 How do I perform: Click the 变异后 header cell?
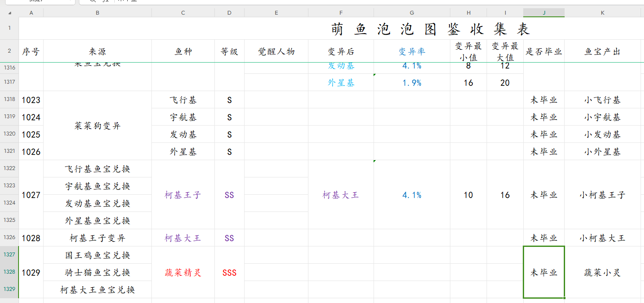point(341,52)
